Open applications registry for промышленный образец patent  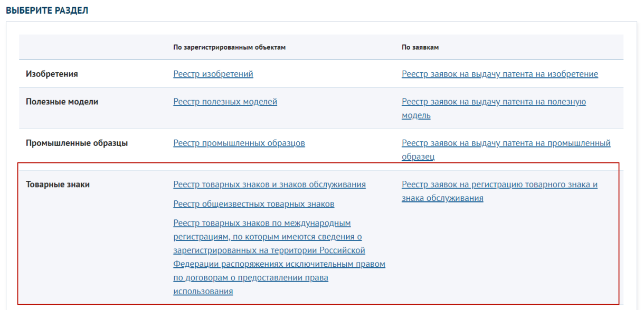506,150
